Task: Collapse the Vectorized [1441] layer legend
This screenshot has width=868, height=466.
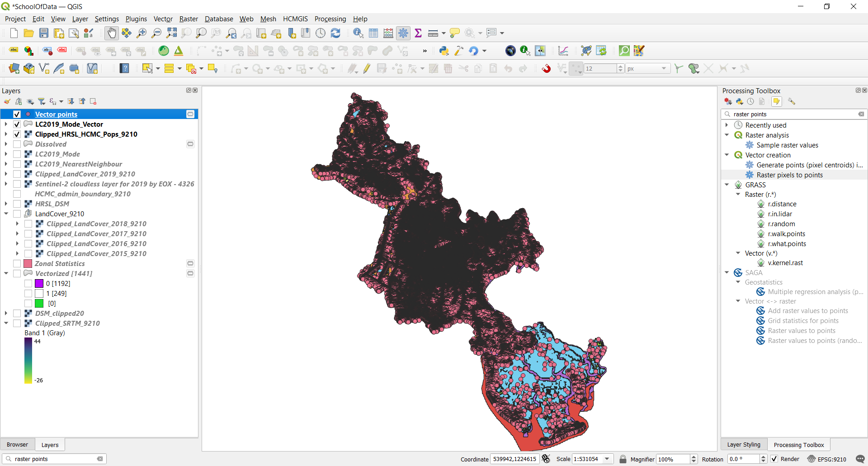Action: [x=6, y=274]
